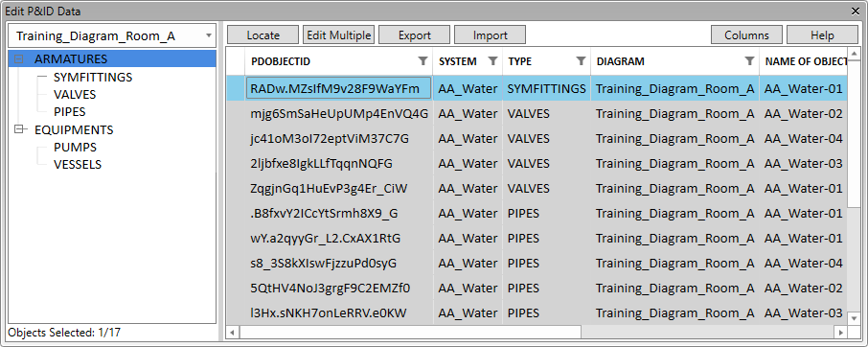This screenshot has width=868, height=347.
Task: Click the horizontal scrollbar right arrow
Action: click(841, 332)
